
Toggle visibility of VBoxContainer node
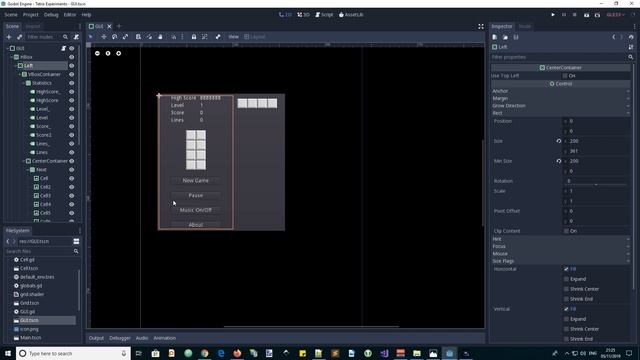pos(72,75)
